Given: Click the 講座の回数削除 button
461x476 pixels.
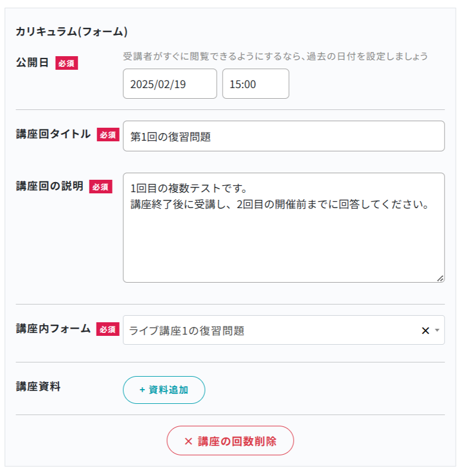Looking at the screenshot, I should [230, 441].
